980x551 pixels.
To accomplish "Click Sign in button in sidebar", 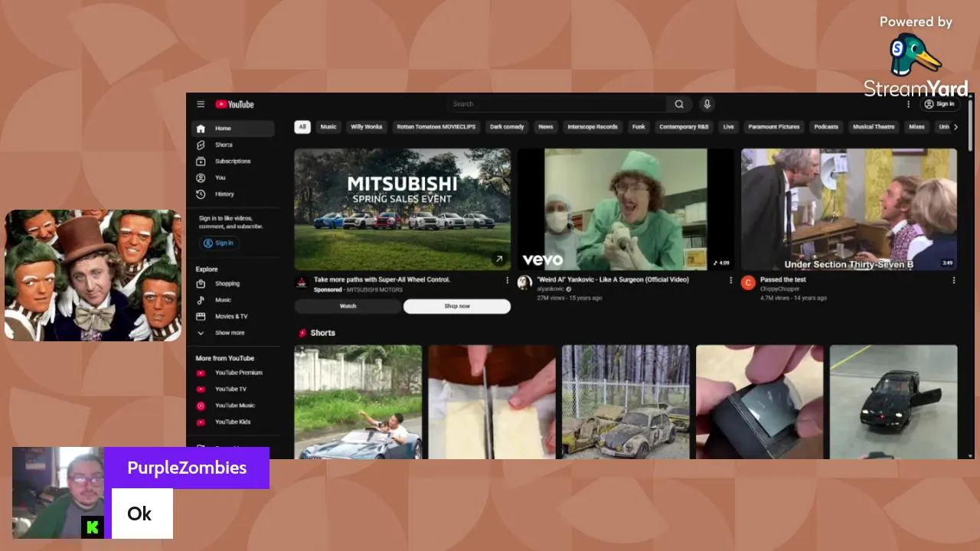I will coord(218,243).
